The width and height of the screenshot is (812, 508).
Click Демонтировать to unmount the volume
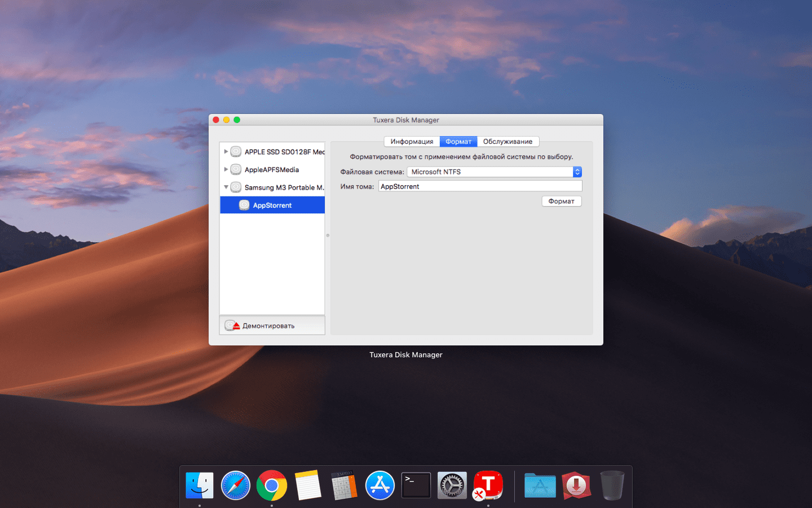(x=270, y=325)
